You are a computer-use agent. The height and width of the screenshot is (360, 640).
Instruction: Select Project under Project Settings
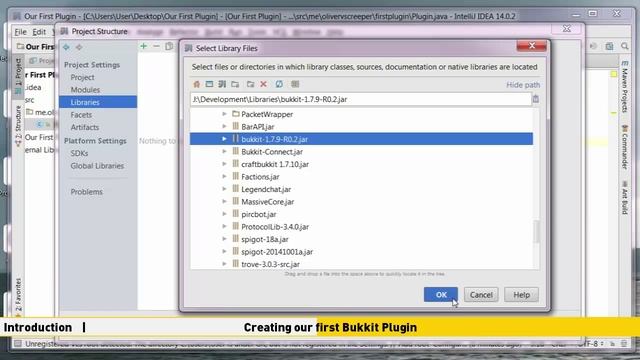[82, 77]
